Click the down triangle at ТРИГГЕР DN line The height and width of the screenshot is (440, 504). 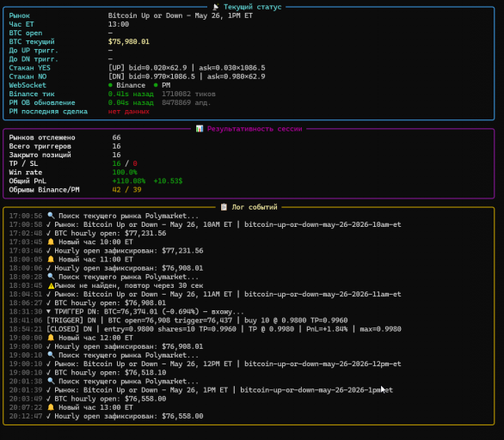click(x=48, y=312)
